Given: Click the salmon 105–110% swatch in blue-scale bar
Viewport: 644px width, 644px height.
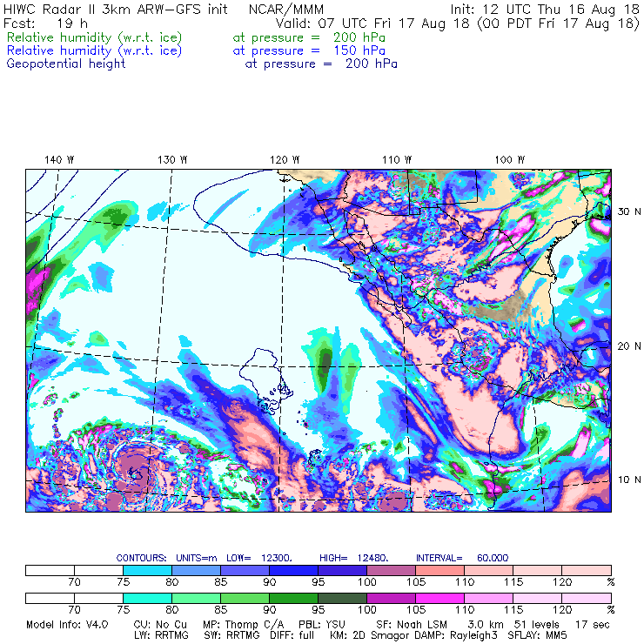Looking at the screenshot, I should coord(439,570).
